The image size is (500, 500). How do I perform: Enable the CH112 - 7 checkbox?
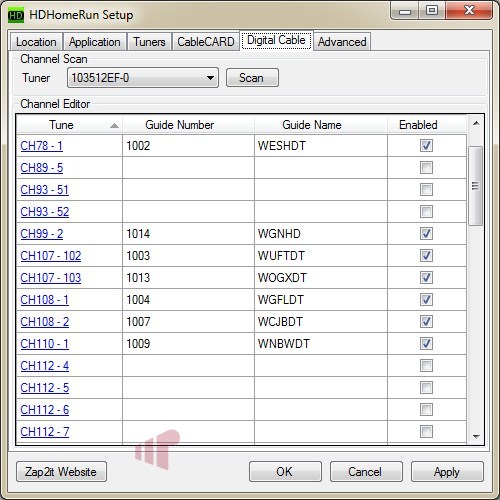(x=426, y=432)
